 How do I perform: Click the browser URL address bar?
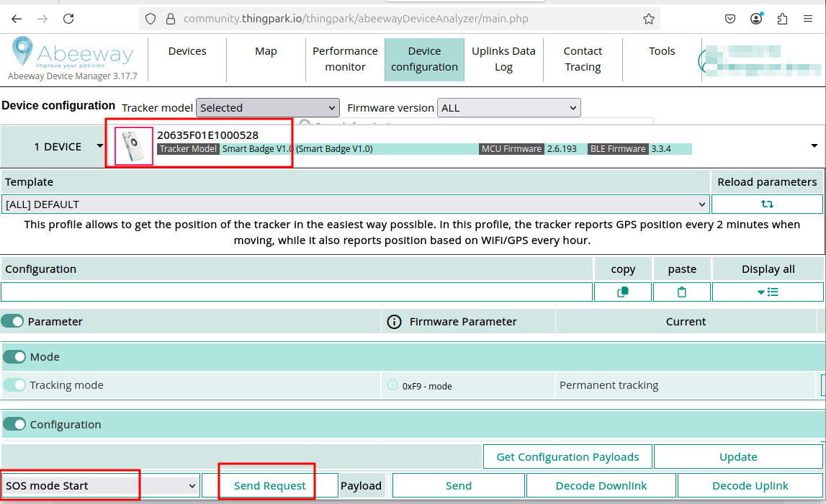(x=400, y=19)
